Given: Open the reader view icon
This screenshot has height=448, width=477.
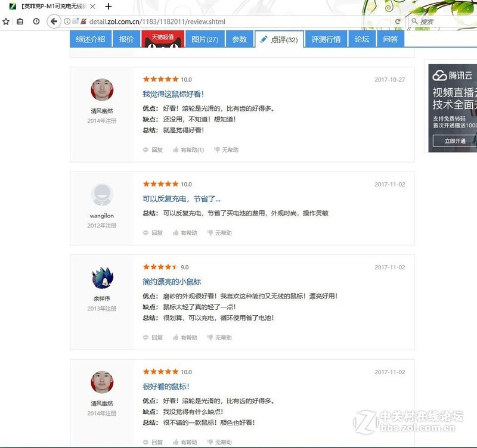Looking at the screenshot, I should [20, 21].
